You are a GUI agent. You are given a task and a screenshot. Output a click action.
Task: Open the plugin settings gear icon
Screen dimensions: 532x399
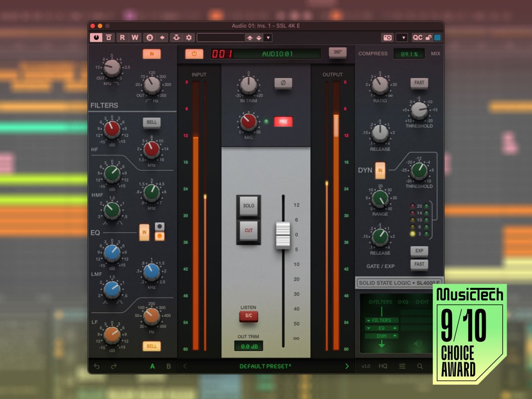click(x=188, y=37)
